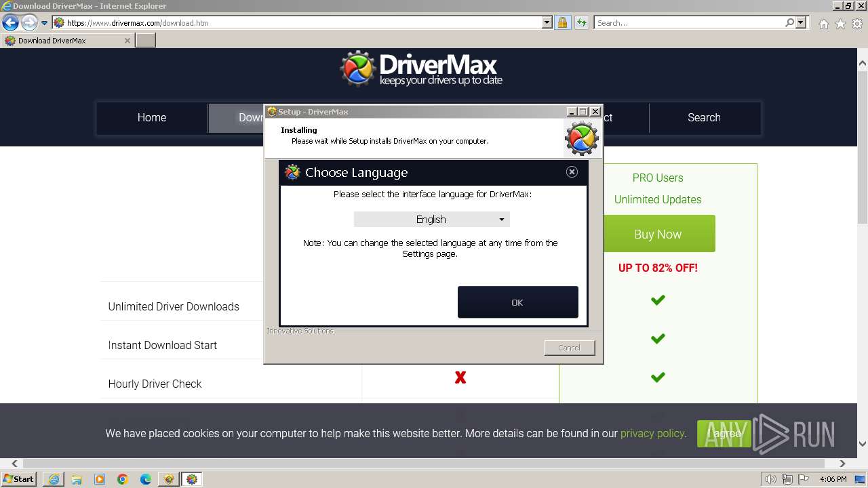Screen dimensions: 868x488
Task: Click the Instant Download Start row text
Action: [x=163, y=345]
